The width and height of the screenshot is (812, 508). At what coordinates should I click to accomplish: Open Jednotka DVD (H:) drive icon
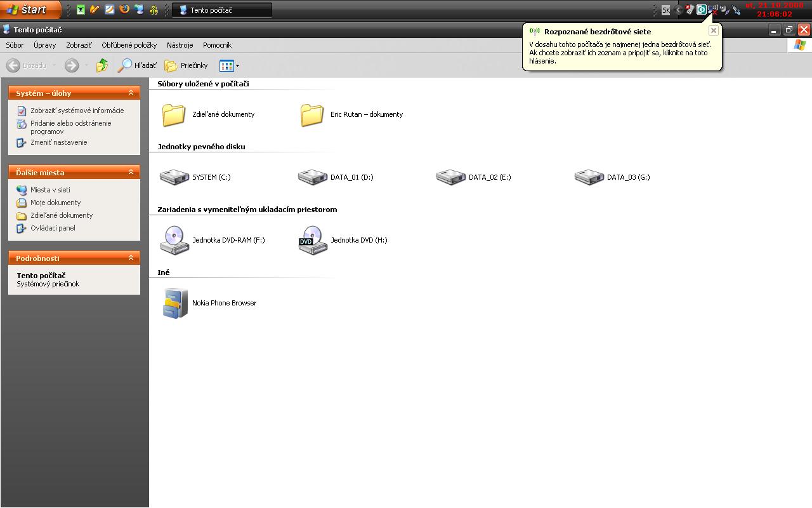click(x=313, y=240)
